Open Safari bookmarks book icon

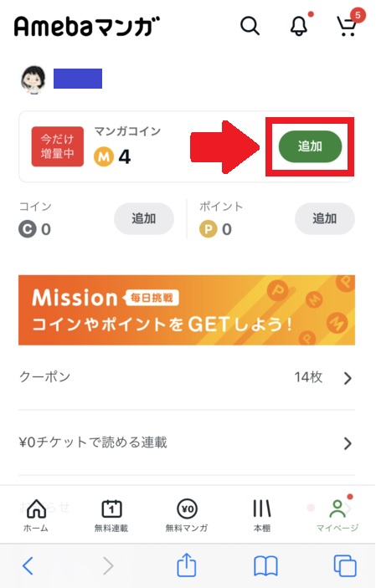(x=266, y=566)
